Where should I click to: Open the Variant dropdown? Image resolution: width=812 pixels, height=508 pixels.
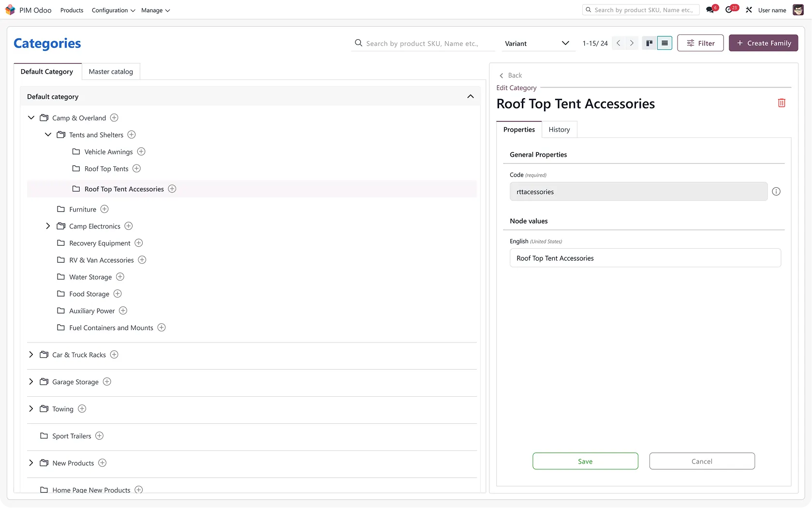pos(537,44)
